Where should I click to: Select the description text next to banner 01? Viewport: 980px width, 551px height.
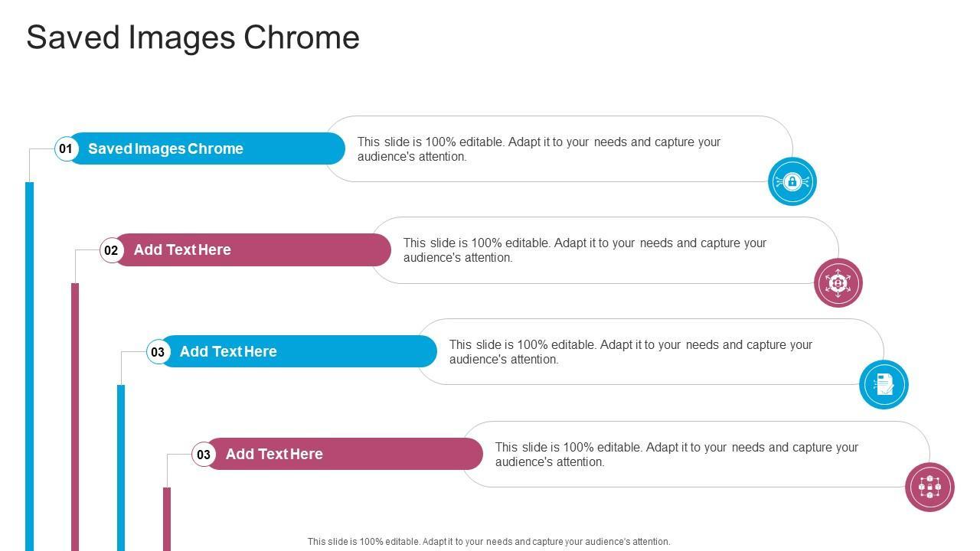539,149
